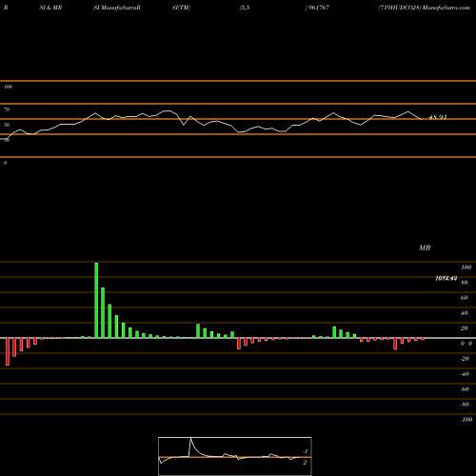Click the RSI value label 48.91
This screenshot has height=476, width=476.
click(438, 117)
